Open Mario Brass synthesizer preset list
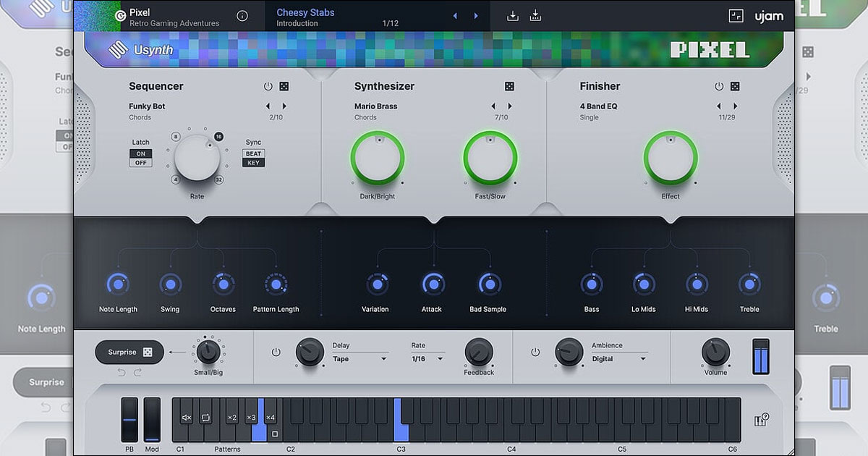 coord(375,106)
